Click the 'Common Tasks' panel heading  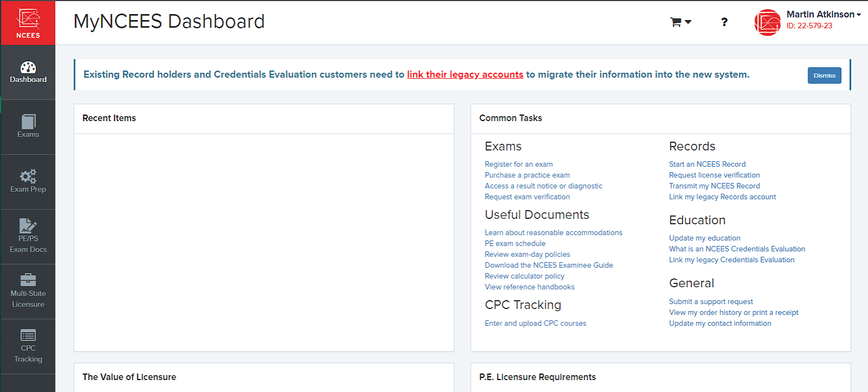[x=510, y=118]
